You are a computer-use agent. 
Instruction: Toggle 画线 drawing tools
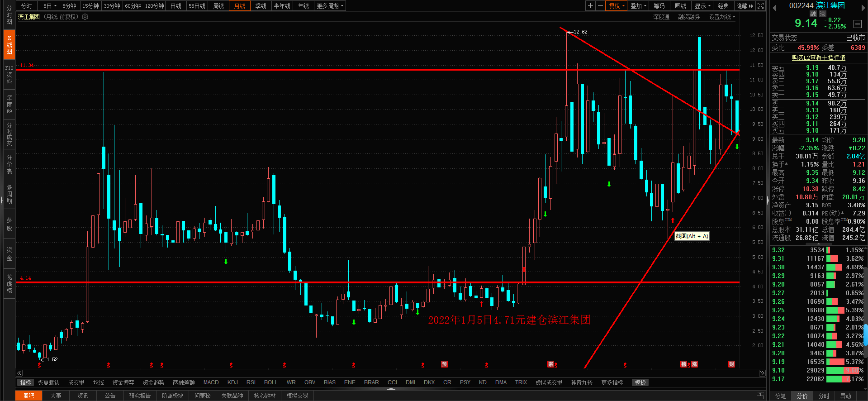[x=680, y=6]
